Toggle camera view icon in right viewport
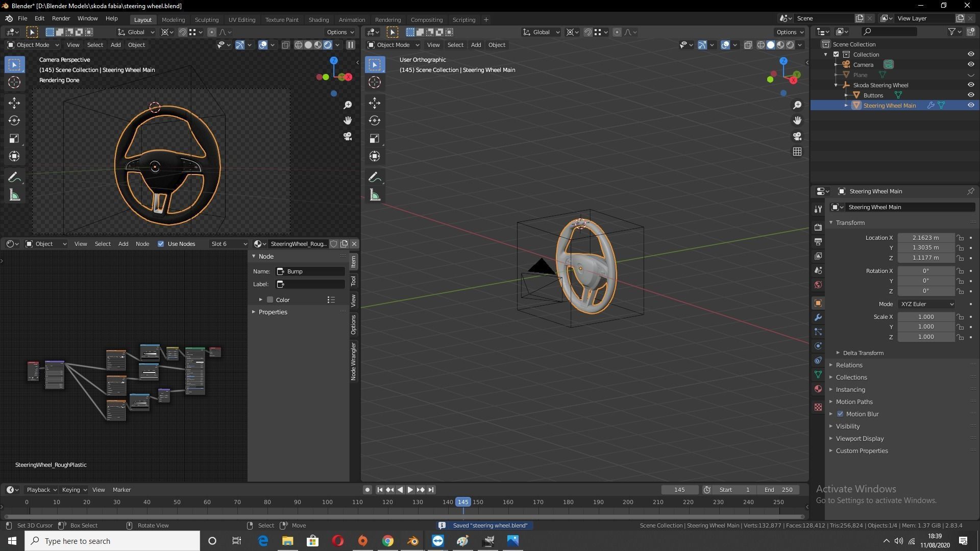The image size is (980, 551). point(797,137)
